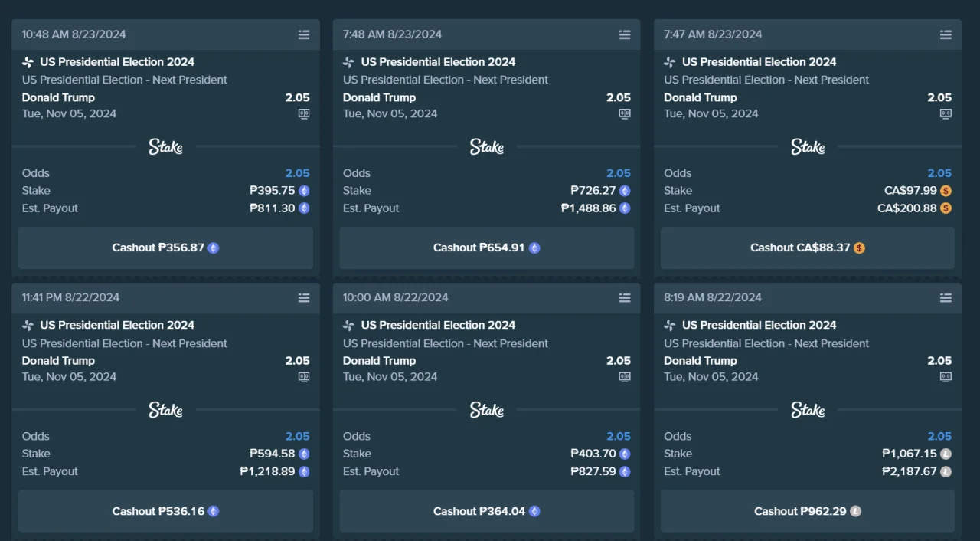
Task: Click the ₱726.27 stake amount
Action: [593, 191]
